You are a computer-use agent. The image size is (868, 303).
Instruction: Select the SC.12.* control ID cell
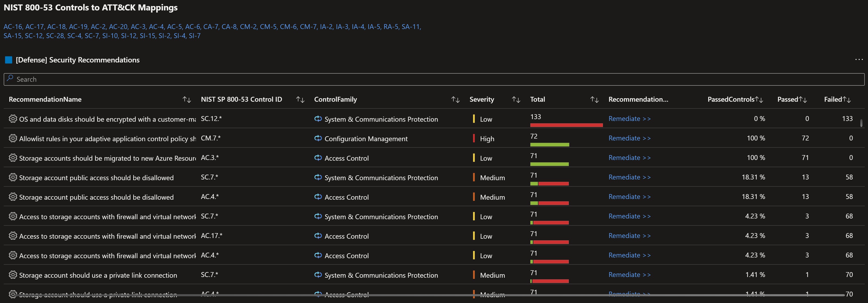(211, 119)
